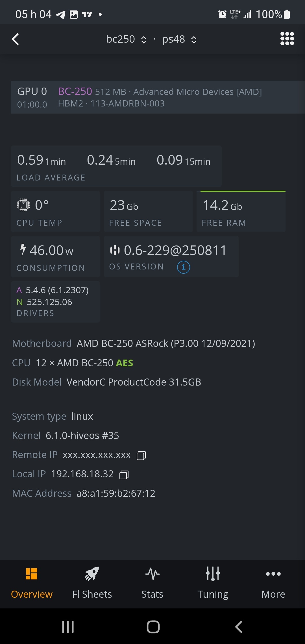Tap the Drivers version tile
The width and height of the screenshot is (305, 644).
coord(55,302)
